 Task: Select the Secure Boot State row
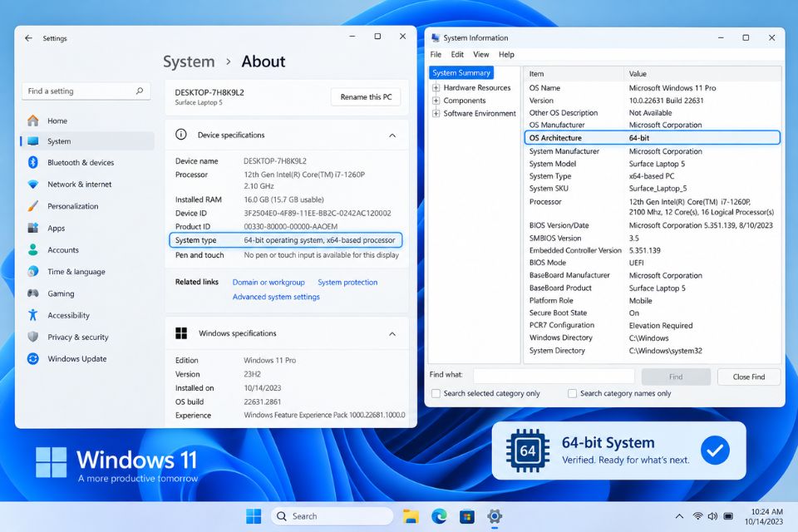(x=652, y=313)
